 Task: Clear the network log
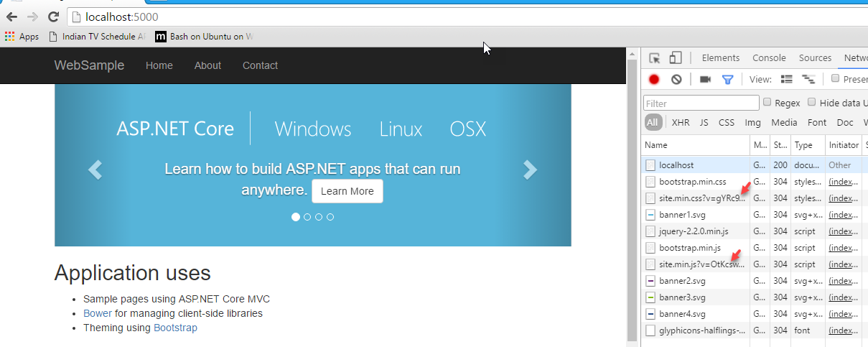click(x=676, y=80)
